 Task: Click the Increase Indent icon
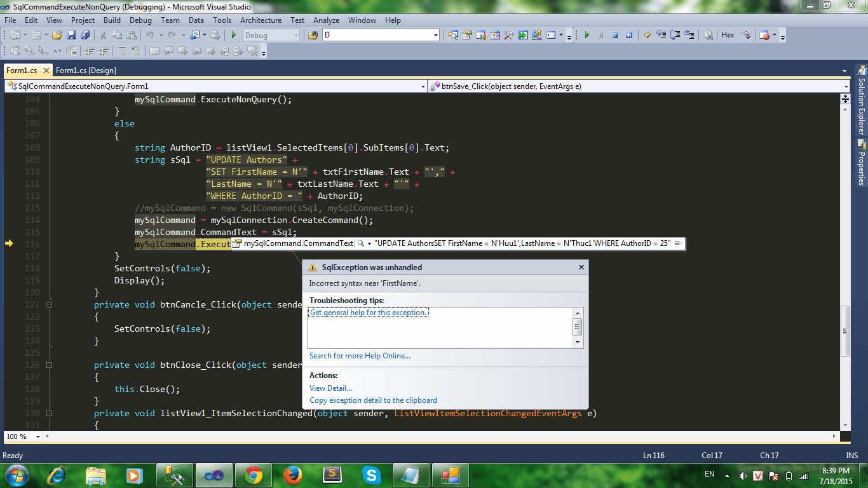click(x=104, y=51)
